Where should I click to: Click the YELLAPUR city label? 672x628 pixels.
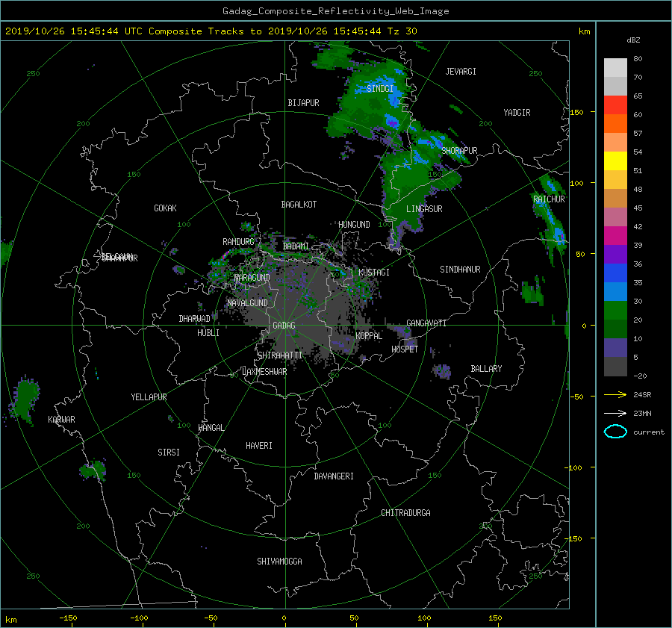pos(149,397)
